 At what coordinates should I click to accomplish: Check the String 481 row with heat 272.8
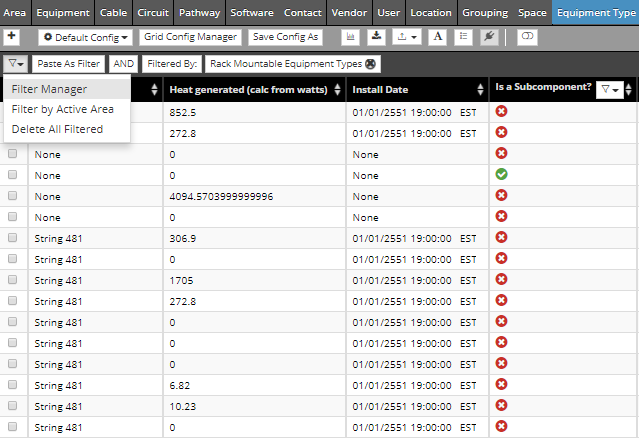[x=13, y=301]
